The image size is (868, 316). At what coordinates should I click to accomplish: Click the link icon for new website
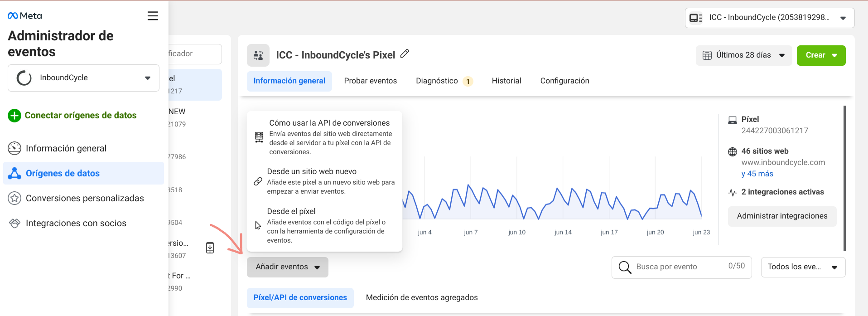[x=258, y=181]
